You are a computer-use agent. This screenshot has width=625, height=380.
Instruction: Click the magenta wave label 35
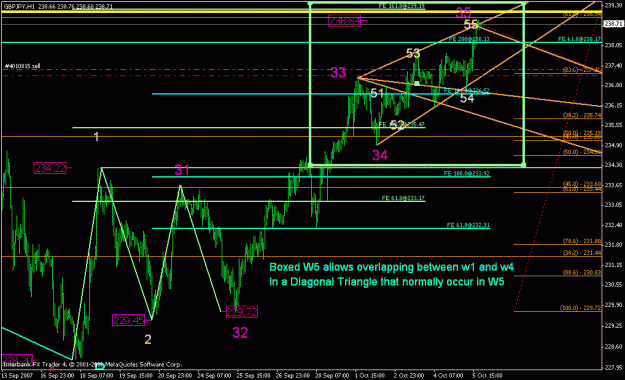463,13
